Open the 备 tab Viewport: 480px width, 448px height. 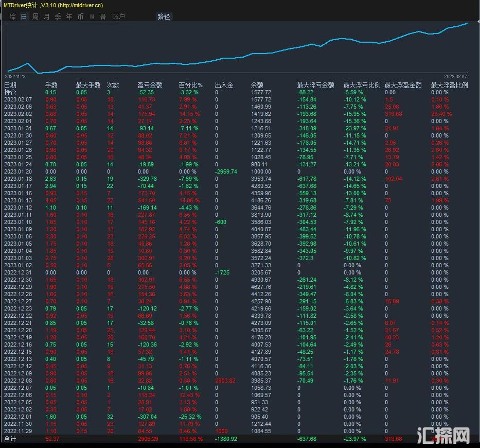point(103,16)
